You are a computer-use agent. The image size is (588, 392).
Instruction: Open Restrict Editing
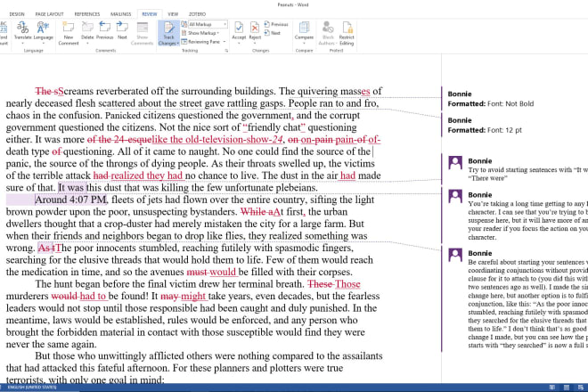tap(347, 33)
